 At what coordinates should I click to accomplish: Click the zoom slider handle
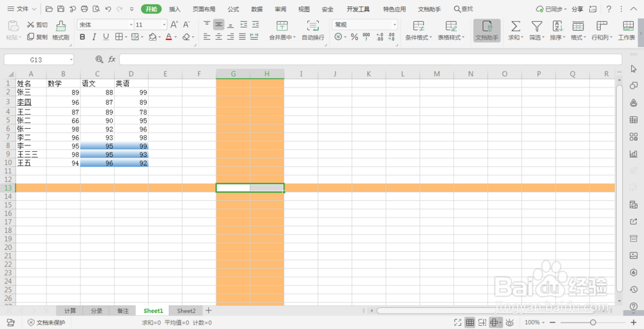pos(593,323)
